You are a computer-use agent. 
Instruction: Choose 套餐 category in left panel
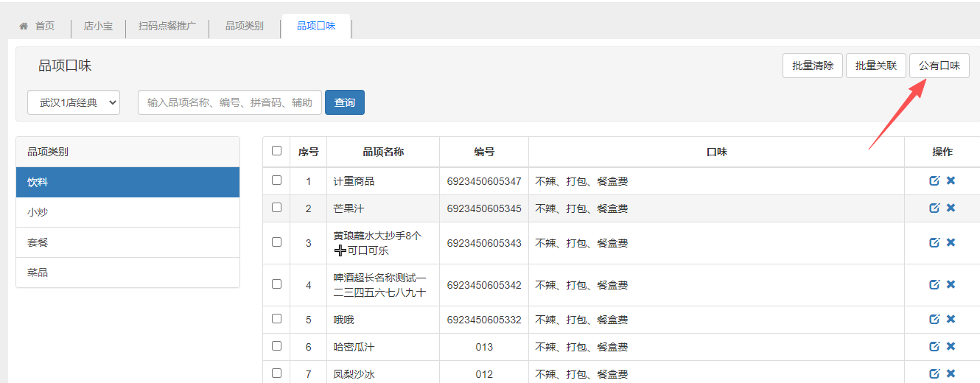click(x=127, y=242)
